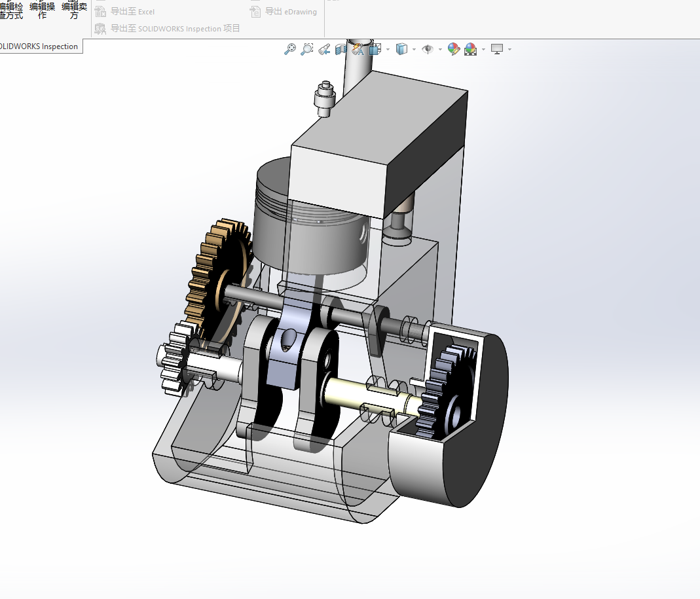The width and height of the screenshot is (700, 599).
Task: Click 导出至 SOLIDWORKS Inspection 项目
Action: (168, 29)
